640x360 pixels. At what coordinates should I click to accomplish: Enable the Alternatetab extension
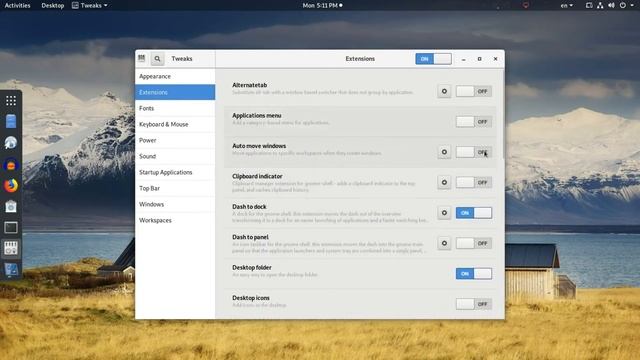(x=473, y=91)
